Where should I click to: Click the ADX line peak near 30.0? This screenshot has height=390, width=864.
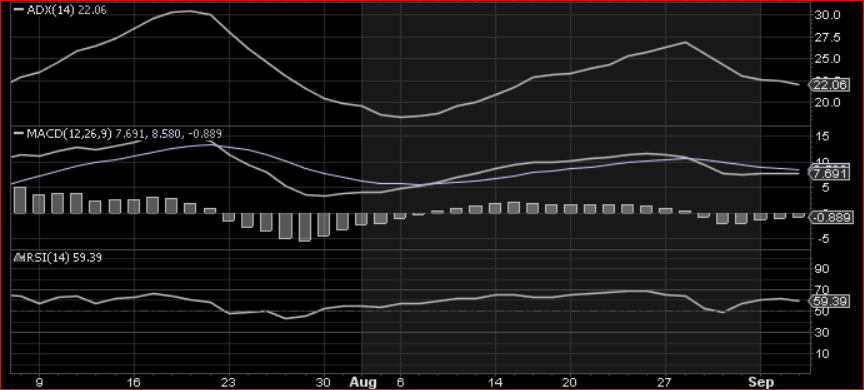[x=190, y=11]
